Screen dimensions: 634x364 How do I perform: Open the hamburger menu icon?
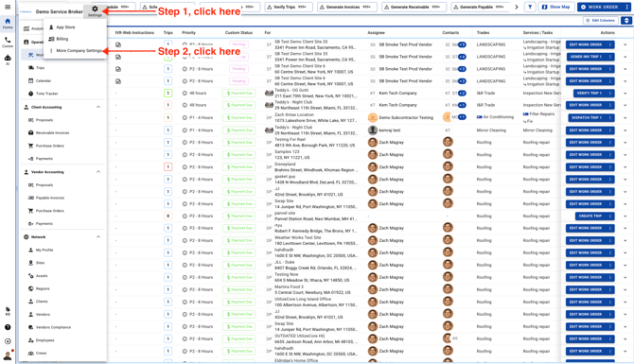point(8,7)
